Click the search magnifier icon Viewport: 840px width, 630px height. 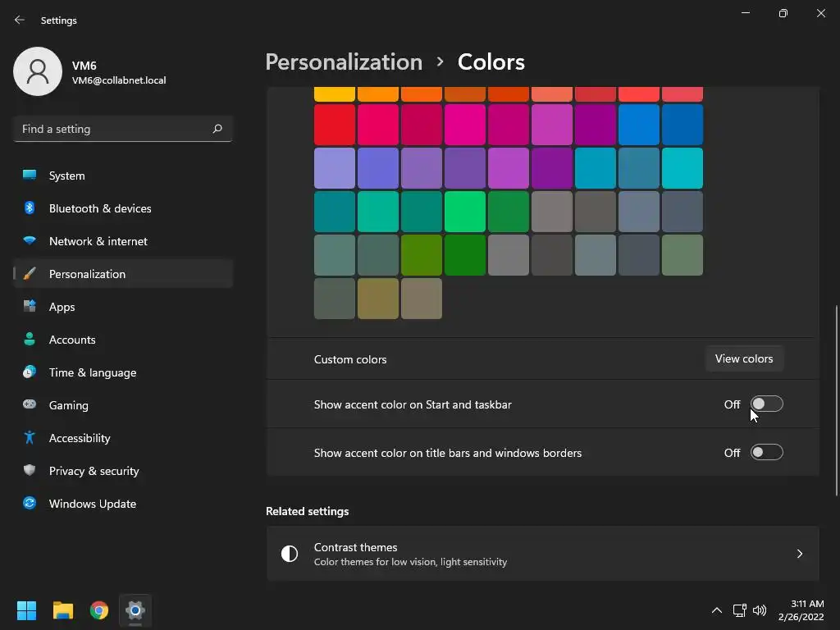click(x=217, y=129)
